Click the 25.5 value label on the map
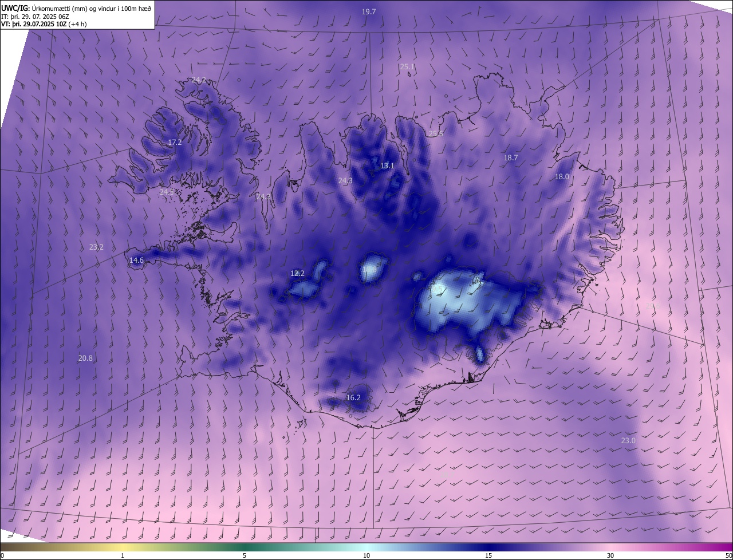This screenshot has width=733, height=560. [436, 133]
